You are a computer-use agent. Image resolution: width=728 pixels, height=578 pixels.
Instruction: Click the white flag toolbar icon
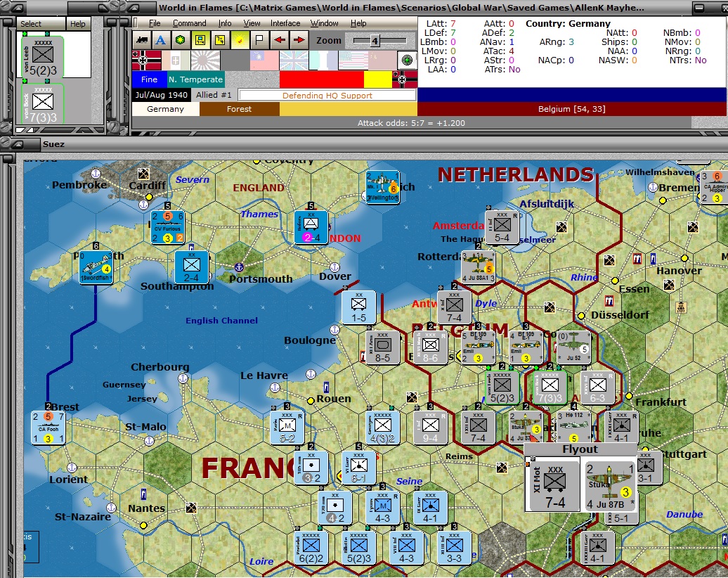pos(259,40)
